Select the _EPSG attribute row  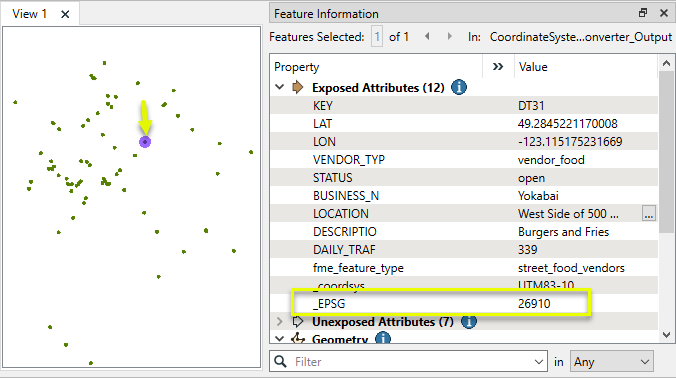point(464,303)
